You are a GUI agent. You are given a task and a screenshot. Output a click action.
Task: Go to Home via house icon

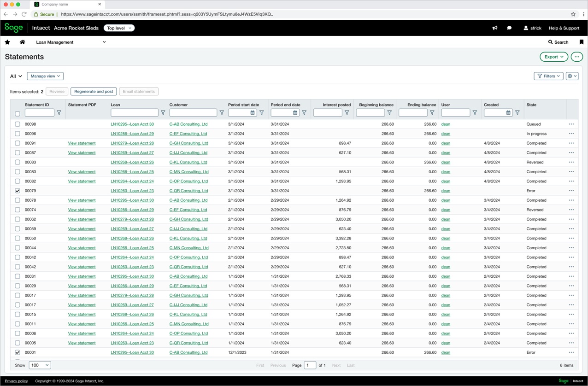22,42
